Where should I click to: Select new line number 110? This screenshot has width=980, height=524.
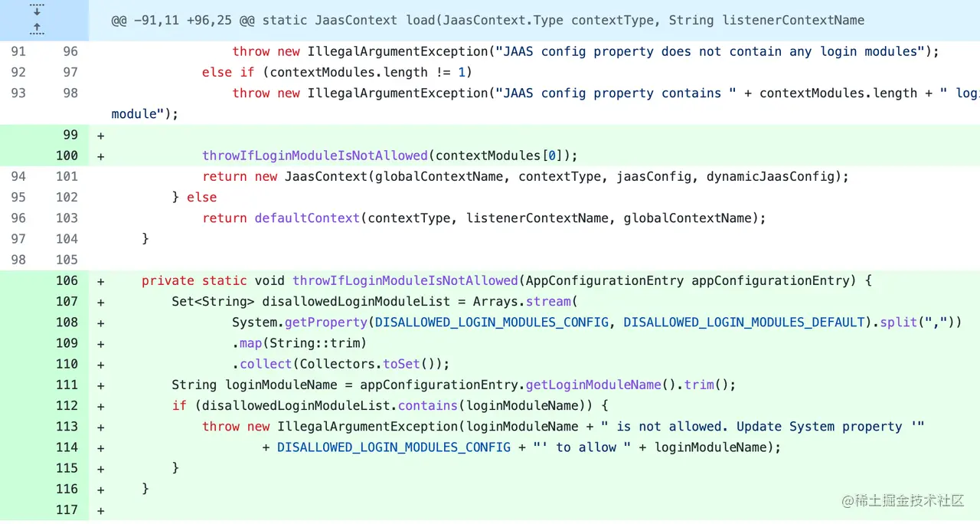click(67, 363)
